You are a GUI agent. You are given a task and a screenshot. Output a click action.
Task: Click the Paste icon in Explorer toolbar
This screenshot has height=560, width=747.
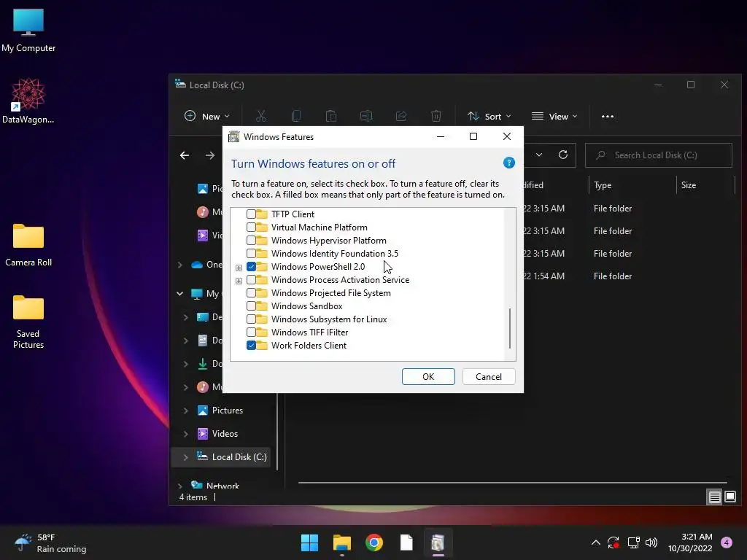coord(331,116)
